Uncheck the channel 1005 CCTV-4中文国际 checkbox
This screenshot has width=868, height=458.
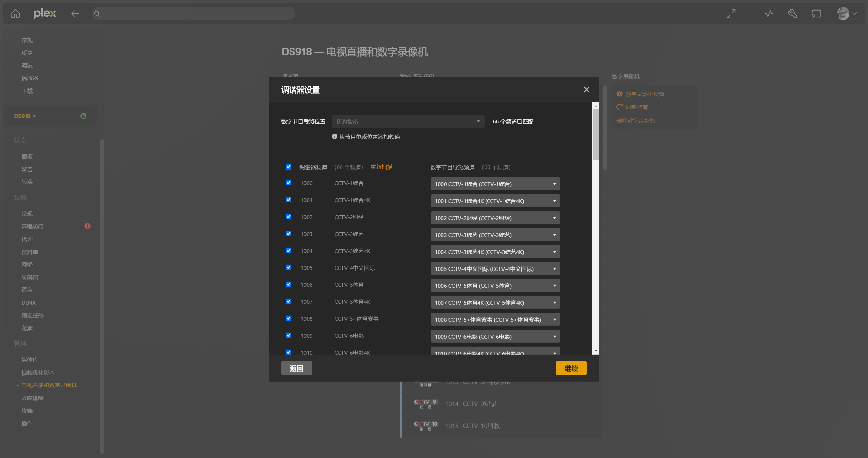289,267
